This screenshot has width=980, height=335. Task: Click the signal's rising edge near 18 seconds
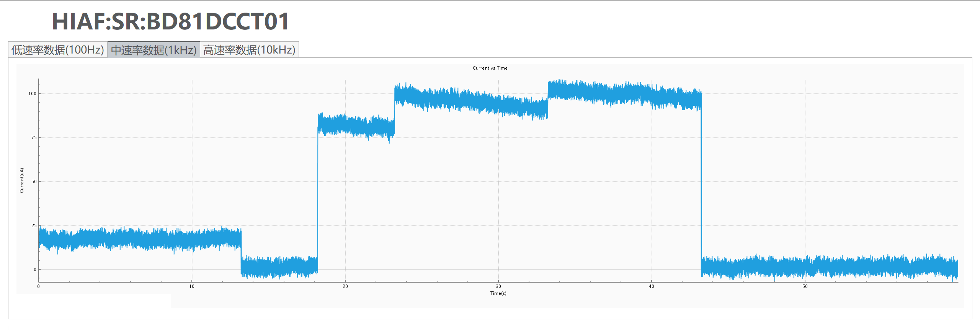(x=317, y=191)
